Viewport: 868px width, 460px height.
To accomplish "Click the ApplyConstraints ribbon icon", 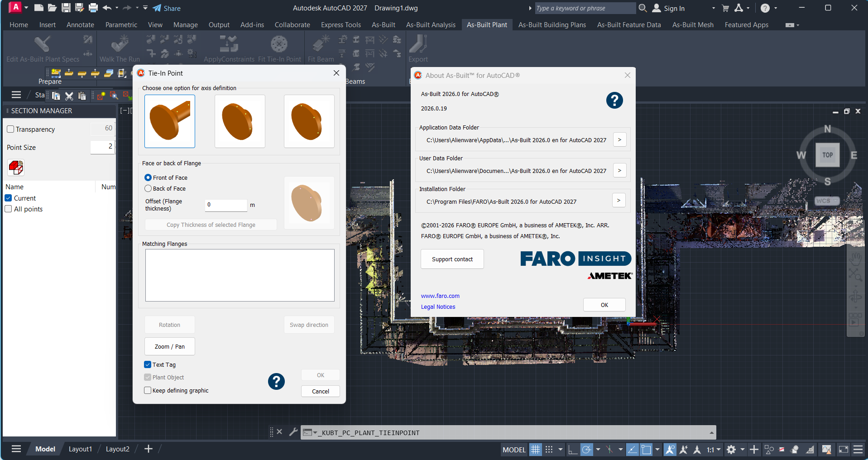I will pyautogui.click(x=229, y=44).
